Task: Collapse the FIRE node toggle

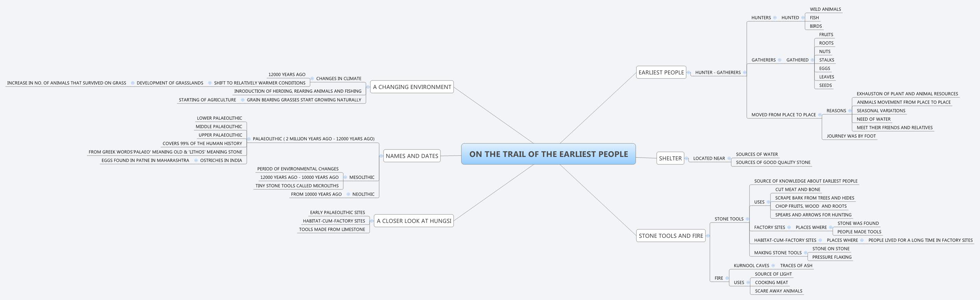Action: point(727,278)
